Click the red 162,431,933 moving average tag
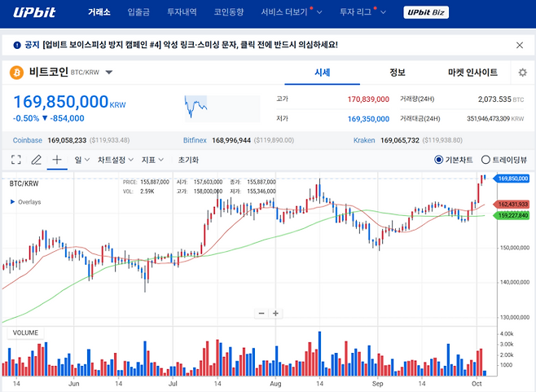The height and width of the screenshot is (392, 536). pyautogui.click(x=512, y=205)
